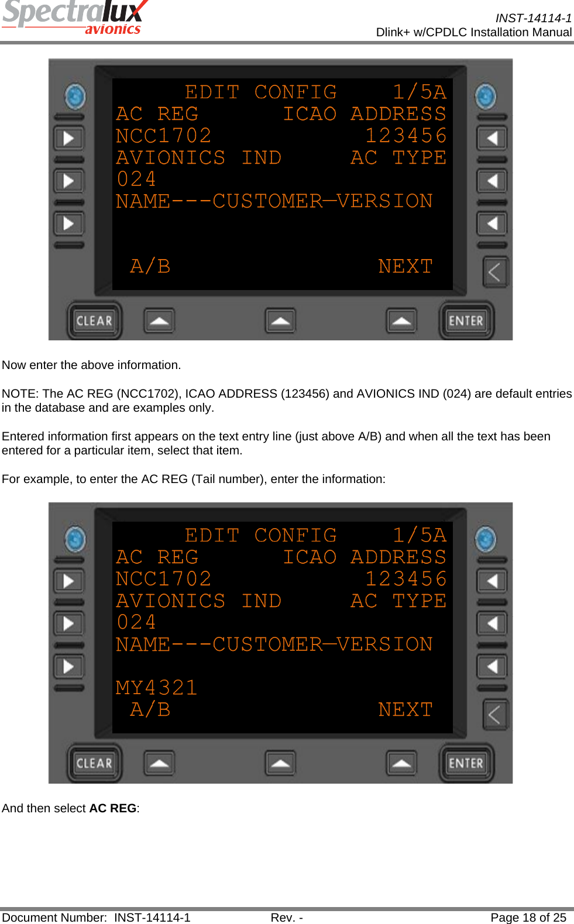Click the Spectralux avionics logo
The image size is (574, 924).
(75, 18)
